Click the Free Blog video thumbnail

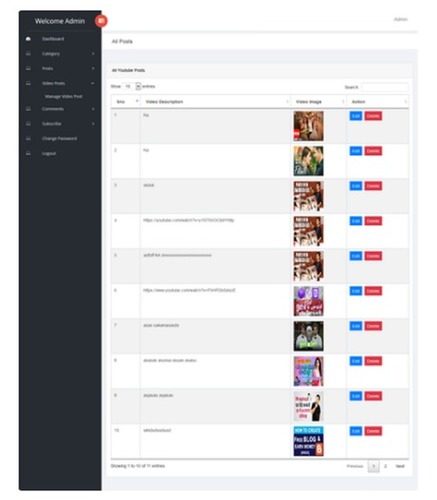308,441
